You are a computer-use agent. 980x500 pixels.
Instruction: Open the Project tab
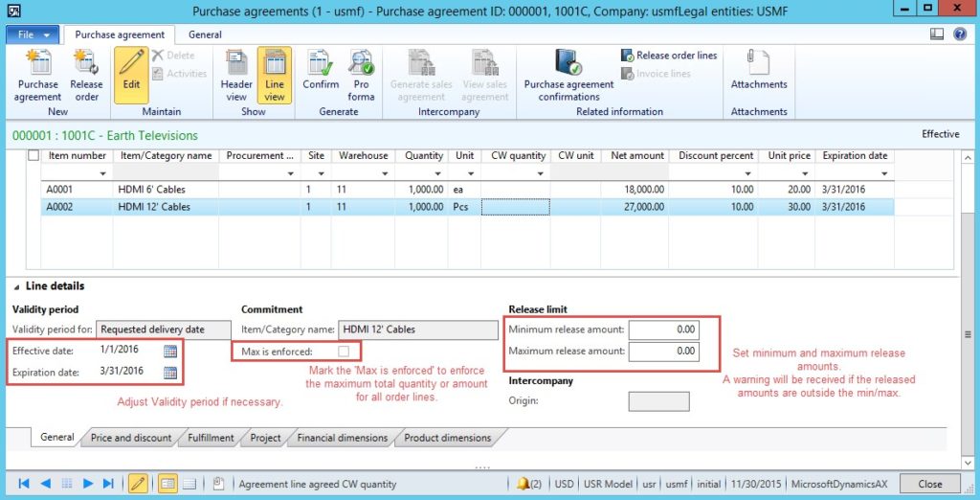coord(266,438)
